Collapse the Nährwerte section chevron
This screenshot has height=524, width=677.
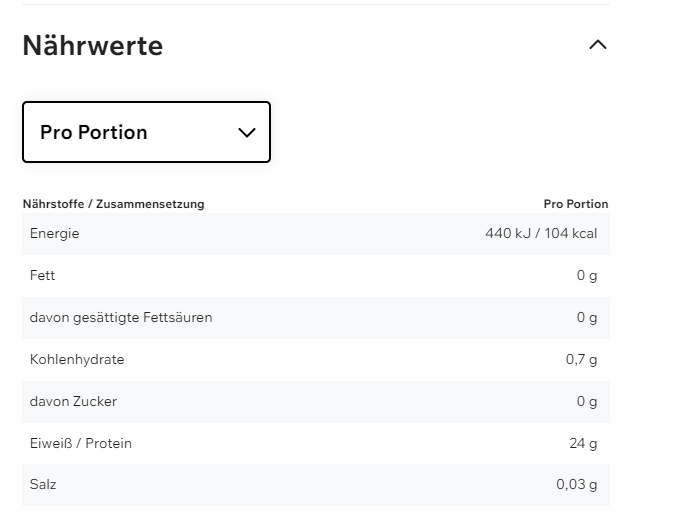coord(598,45)
